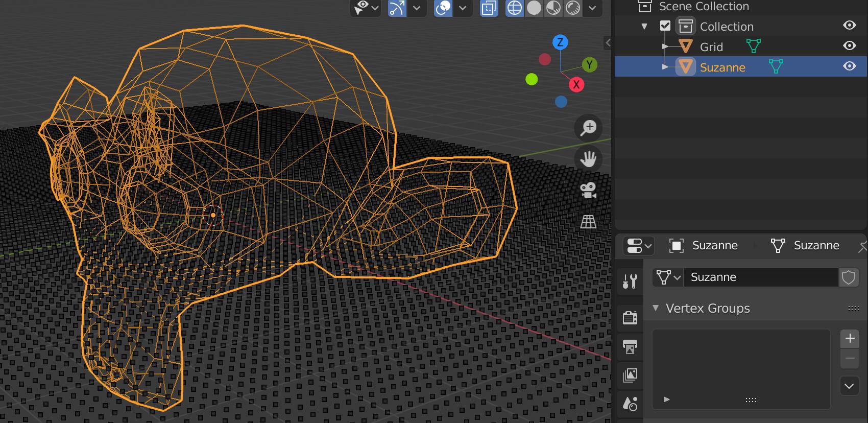Expand the viewport sidebar arrow
Screen dimensions: 868x423
tap(608, 43)
